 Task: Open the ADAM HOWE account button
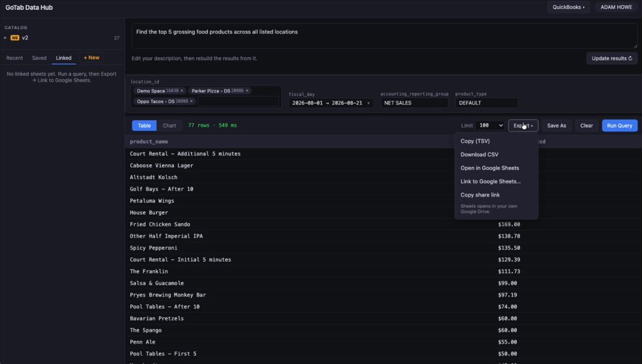[x=616, y=7]
